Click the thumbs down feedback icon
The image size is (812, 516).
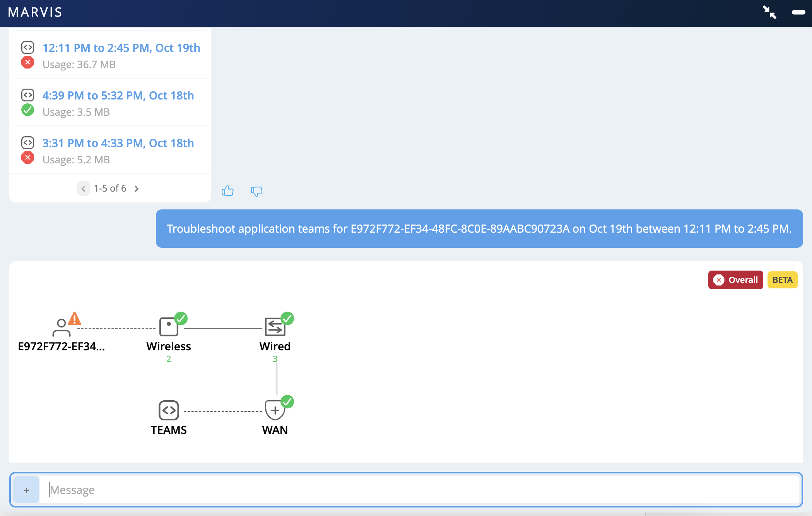click(x=256, y=191)
